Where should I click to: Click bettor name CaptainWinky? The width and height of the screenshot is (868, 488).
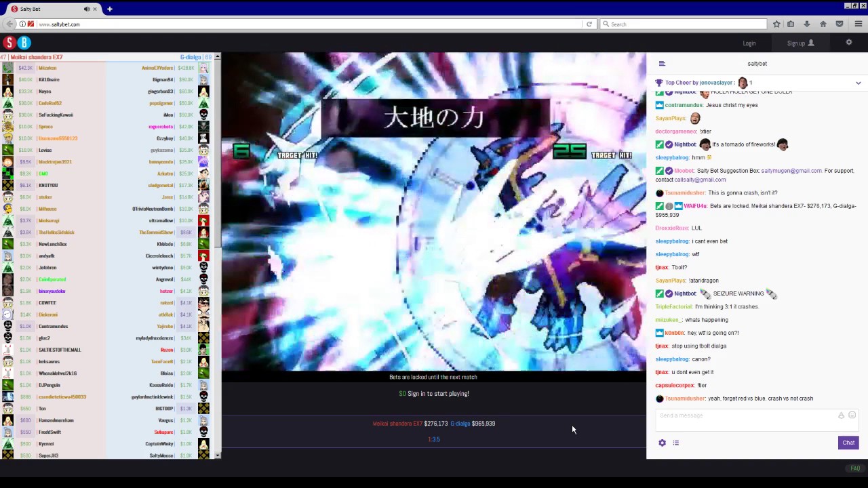(x=159, y=444)
